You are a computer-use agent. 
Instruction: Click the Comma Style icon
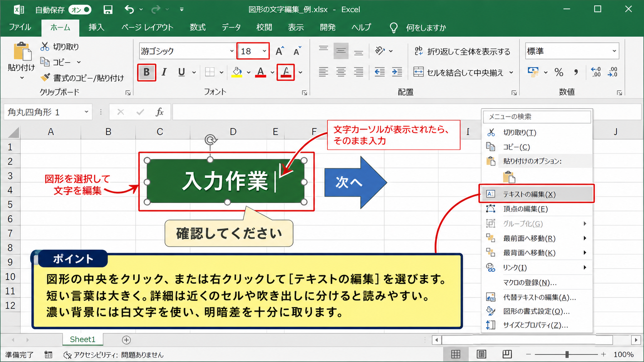click(576, 72)
